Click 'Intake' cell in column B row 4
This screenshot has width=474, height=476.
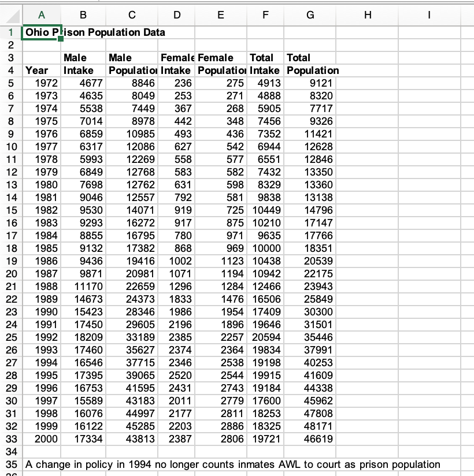83,70
